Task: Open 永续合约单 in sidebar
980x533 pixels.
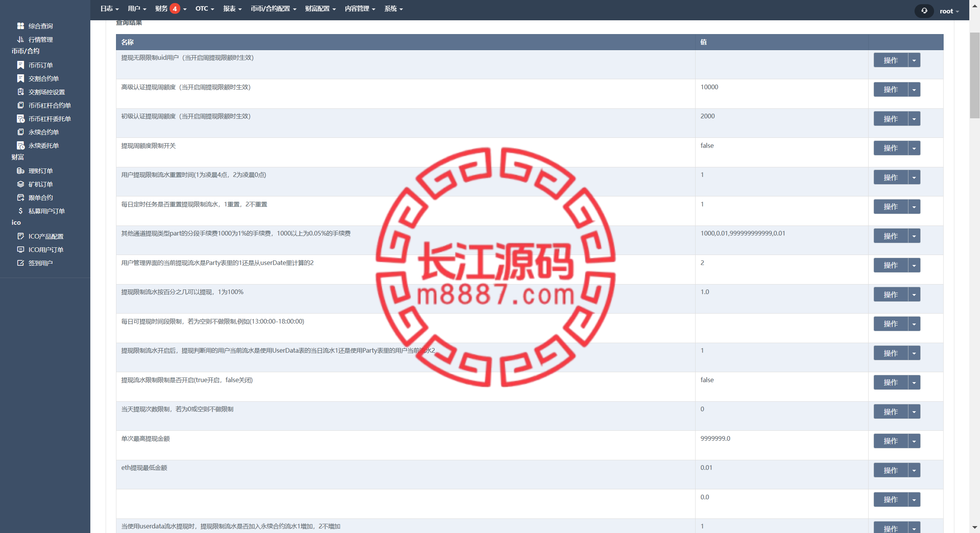Action: tap(44, 132)
